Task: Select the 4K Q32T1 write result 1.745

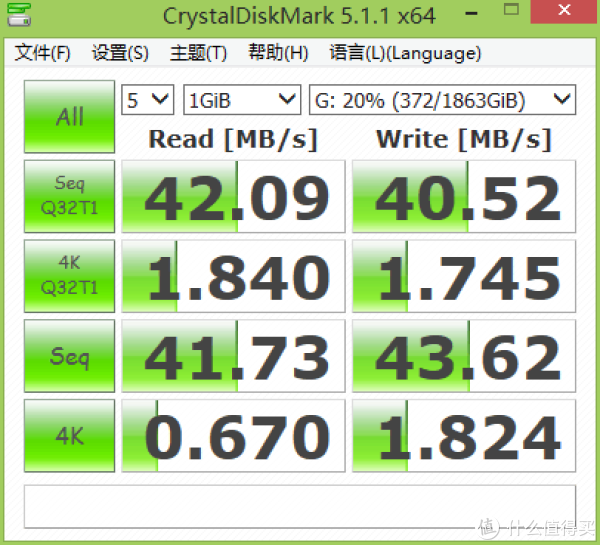Action: 464,276
